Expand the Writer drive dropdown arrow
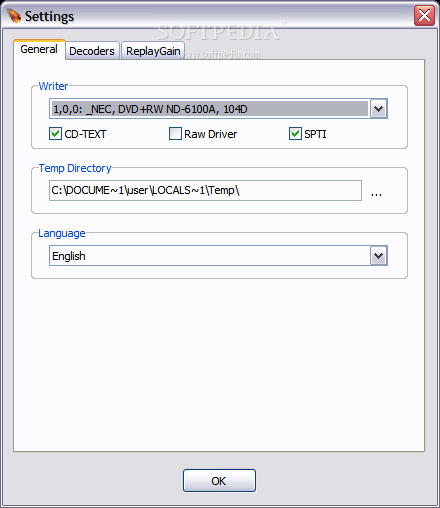The image size is (440, 508). (378, 109)
